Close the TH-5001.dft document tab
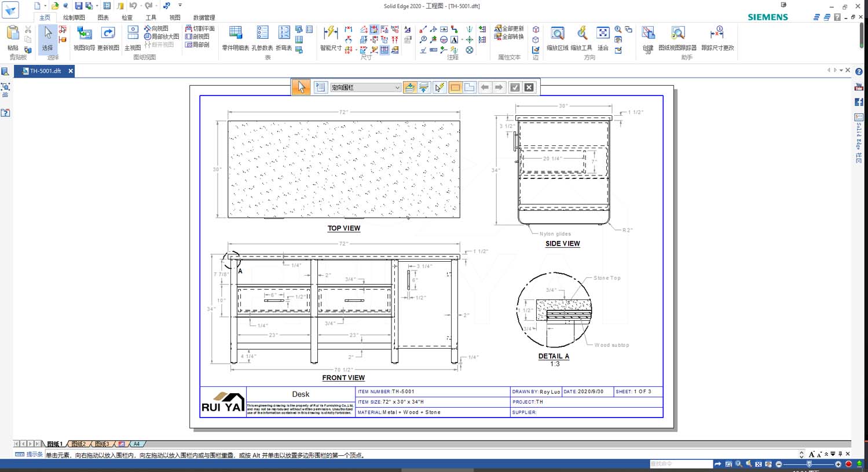868x472 pixels. [x=71, y=71]
